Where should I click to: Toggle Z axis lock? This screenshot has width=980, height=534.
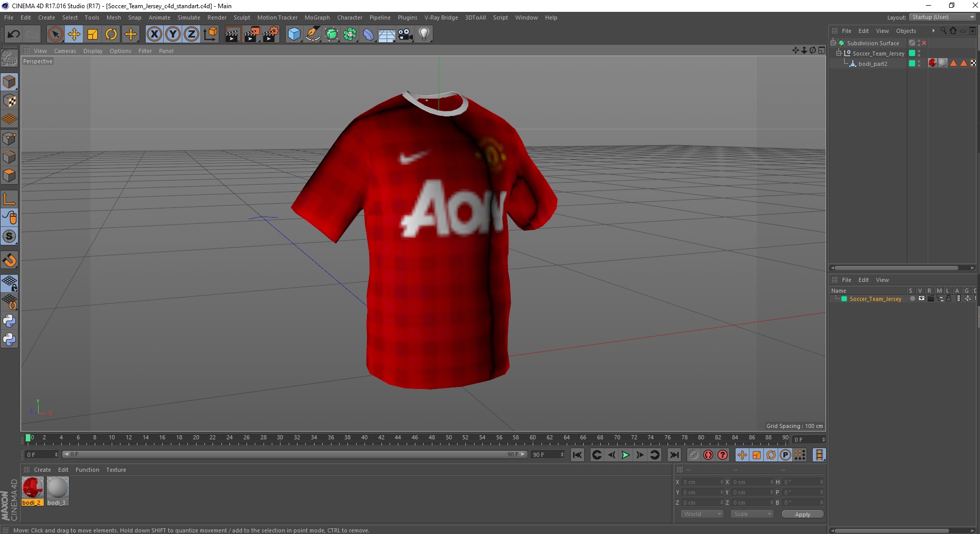click(191, 34)
